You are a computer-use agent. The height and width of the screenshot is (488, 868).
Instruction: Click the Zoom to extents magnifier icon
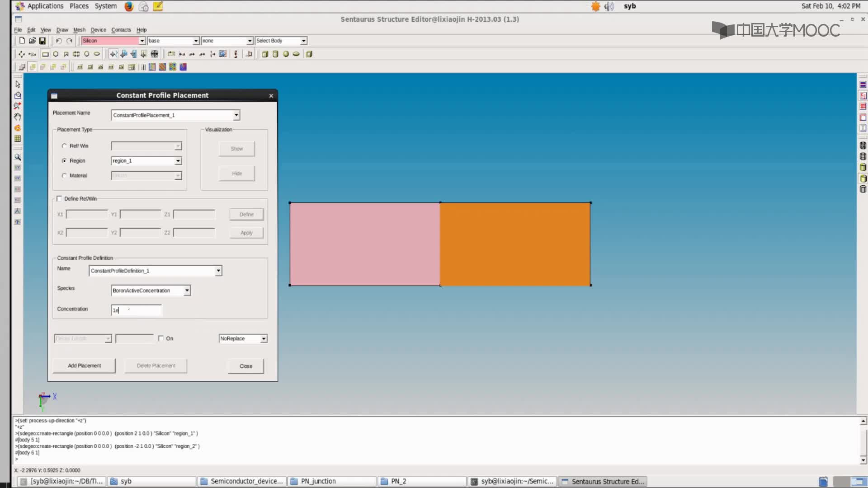(18, 157)
